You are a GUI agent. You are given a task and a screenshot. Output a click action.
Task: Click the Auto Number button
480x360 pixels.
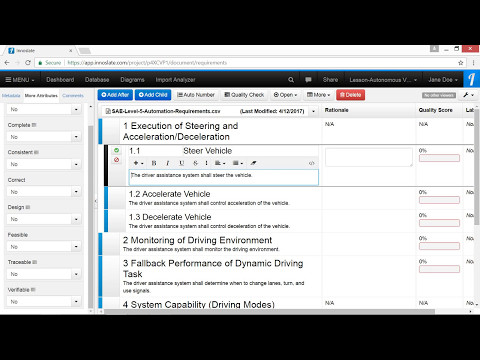(x=196, y=95)
